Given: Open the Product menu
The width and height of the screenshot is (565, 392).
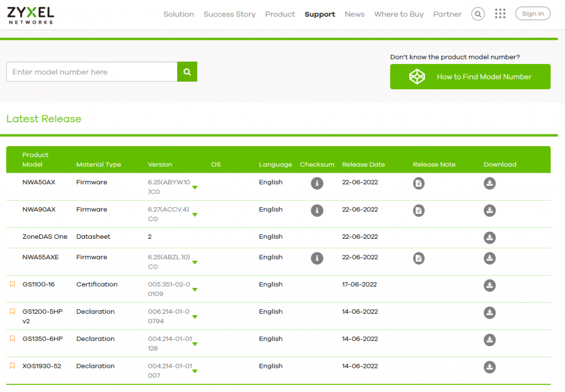Looking at the screenshot, I should tap(280, 14).
